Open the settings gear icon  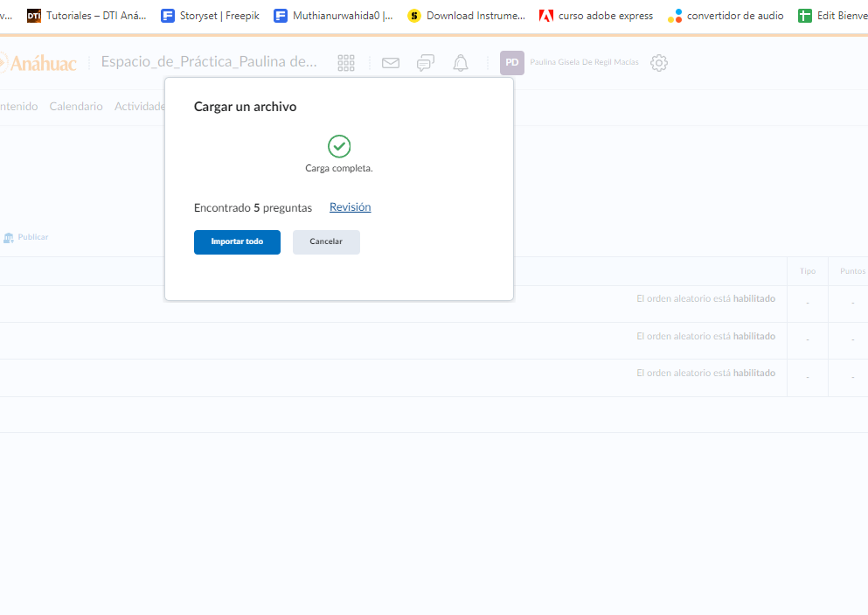pyautogui.click(x=659, y=63)
